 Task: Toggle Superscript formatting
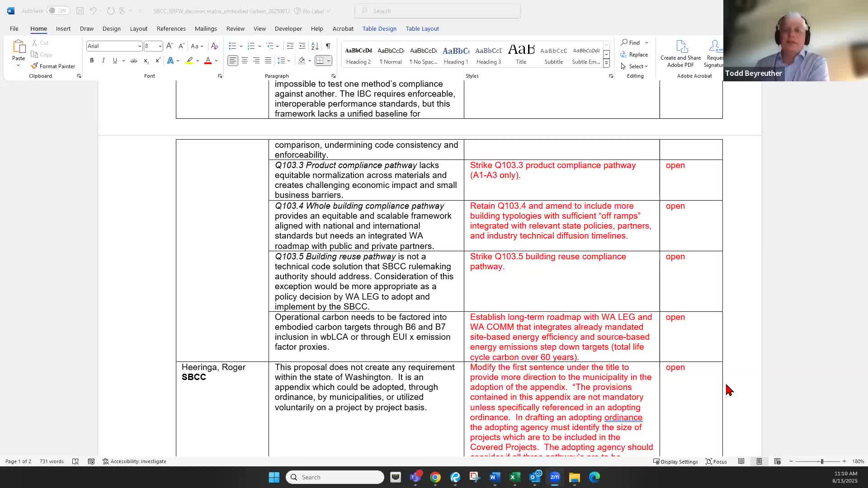pos(157,60)
